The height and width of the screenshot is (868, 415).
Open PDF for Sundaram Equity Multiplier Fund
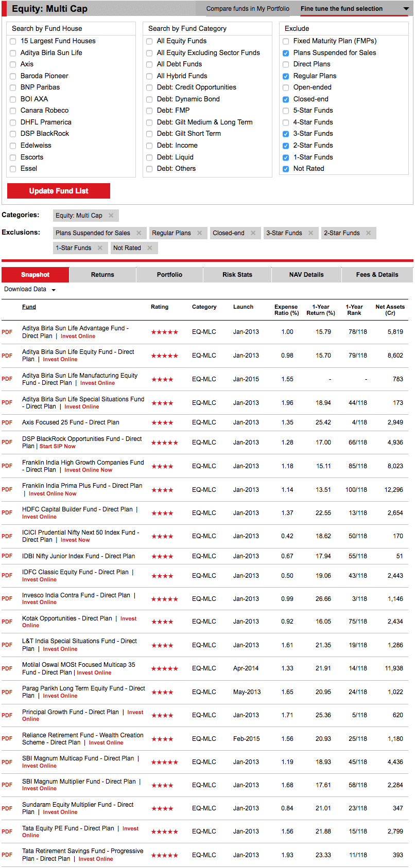click(7, 809)
